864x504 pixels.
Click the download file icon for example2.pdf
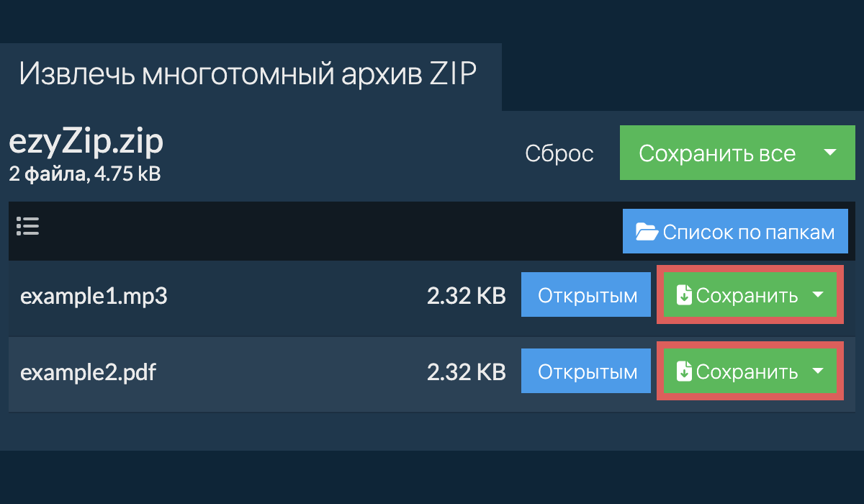click(x=684, y=372)
